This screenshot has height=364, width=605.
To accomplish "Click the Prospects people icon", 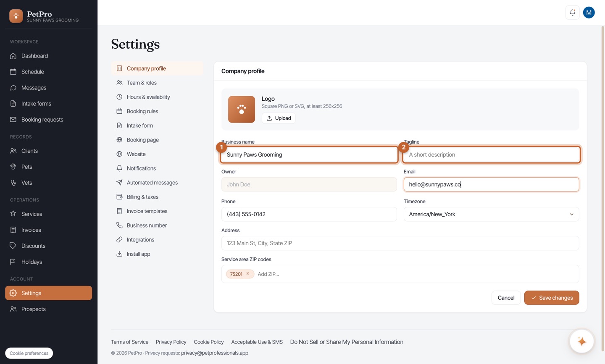I will (x=13, y=309).
